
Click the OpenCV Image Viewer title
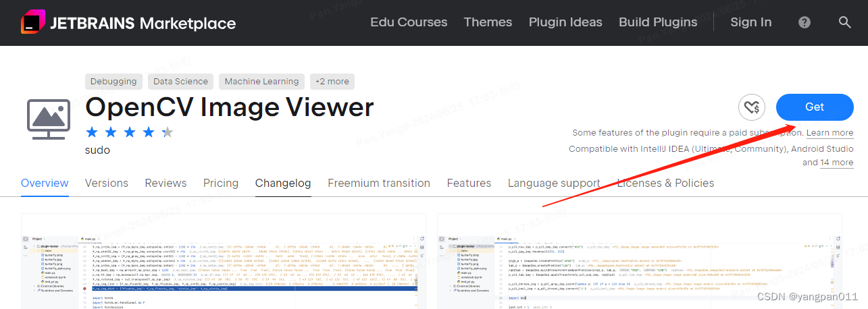(230, 107)
